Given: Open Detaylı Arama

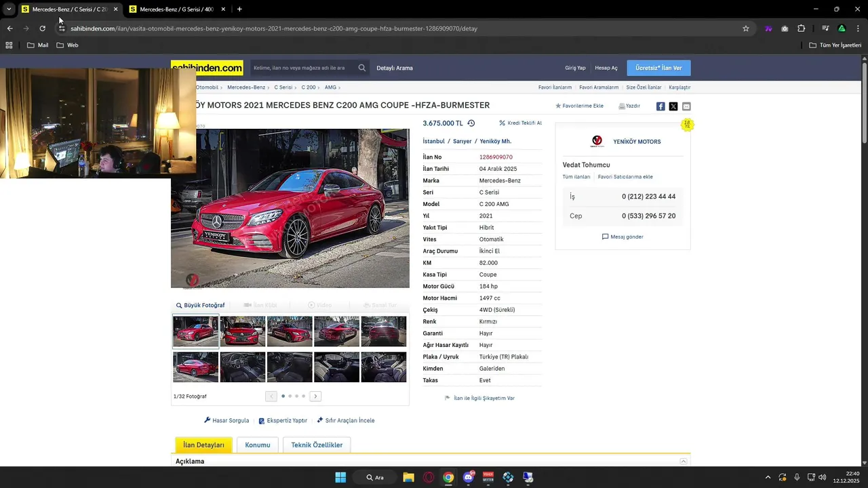Looking at the screenshot, I should point(395,68).
